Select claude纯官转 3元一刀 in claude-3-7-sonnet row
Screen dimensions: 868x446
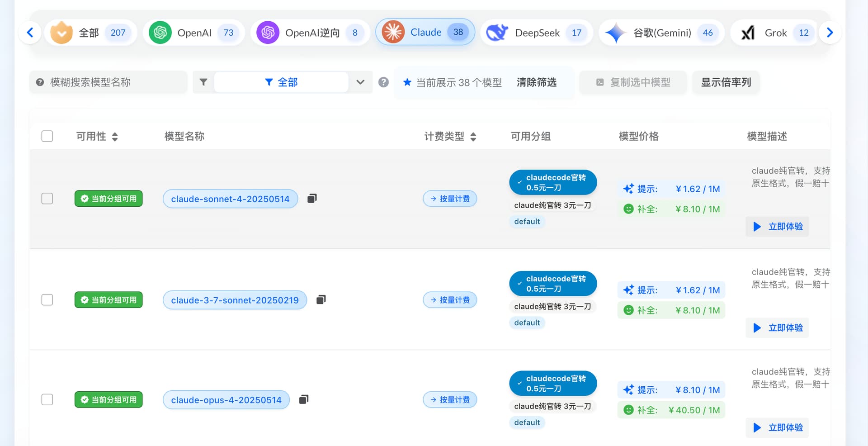[552, 307]
